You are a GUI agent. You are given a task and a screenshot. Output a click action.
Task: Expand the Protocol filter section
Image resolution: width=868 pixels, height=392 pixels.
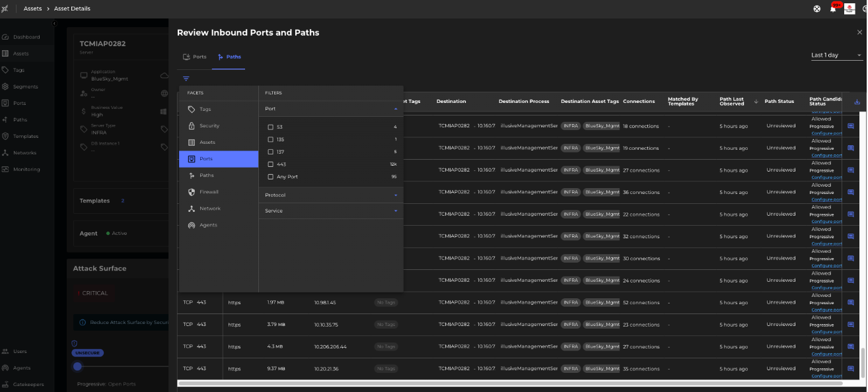click(x=330, y=195)
